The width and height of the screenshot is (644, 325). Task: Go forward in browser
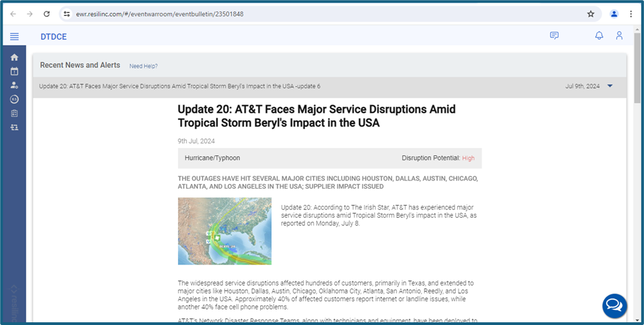[30, 14]
